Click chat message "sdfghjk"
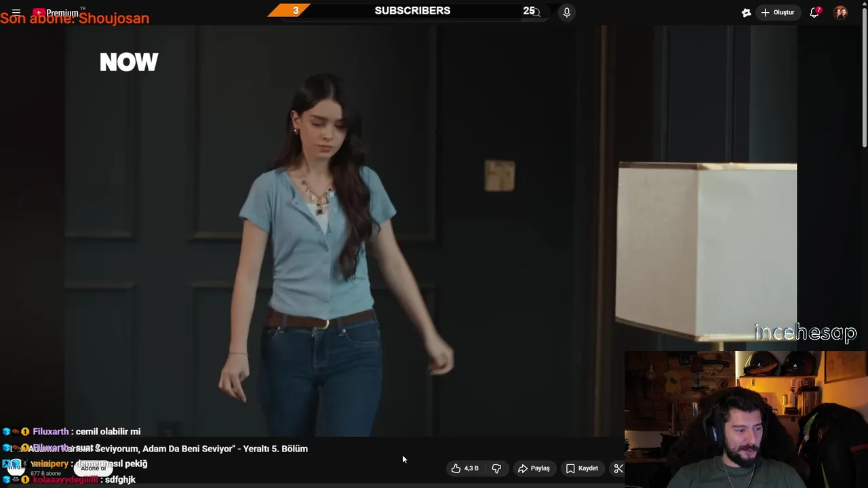The image size is (868, 488). (121, 480)
